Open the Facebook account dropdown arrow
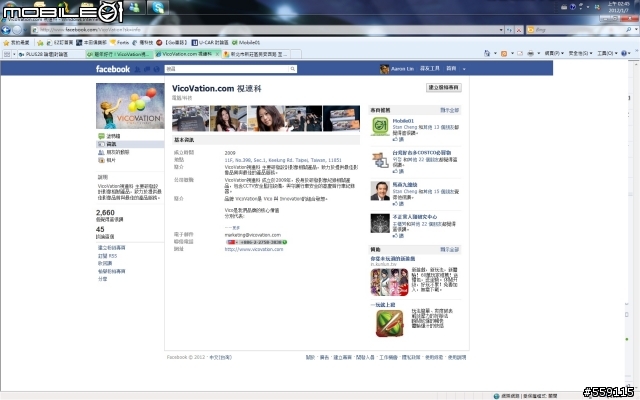 coord(464,69)
